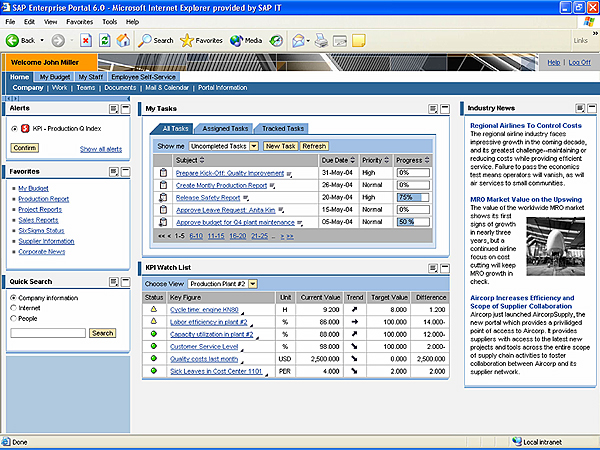This screenshot has width=600, height=450.
Task: Collapse the Alerts panel
Action: (126, 109)
